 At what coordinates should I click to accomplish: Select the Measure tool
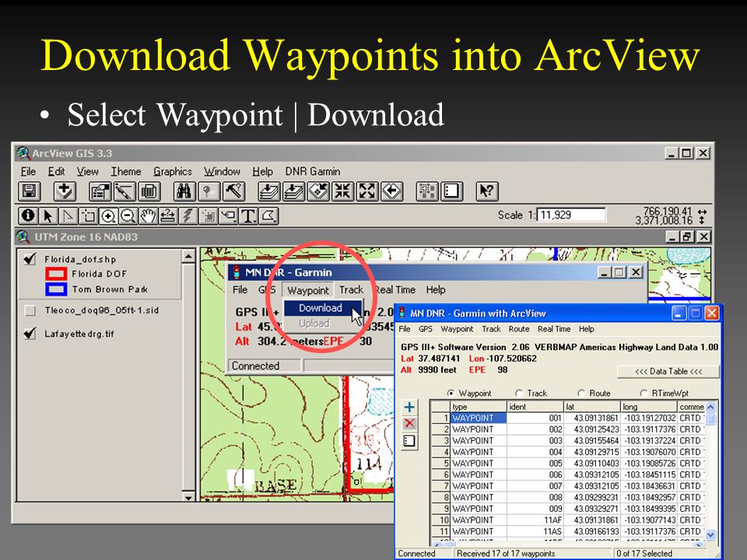(168, 215)
